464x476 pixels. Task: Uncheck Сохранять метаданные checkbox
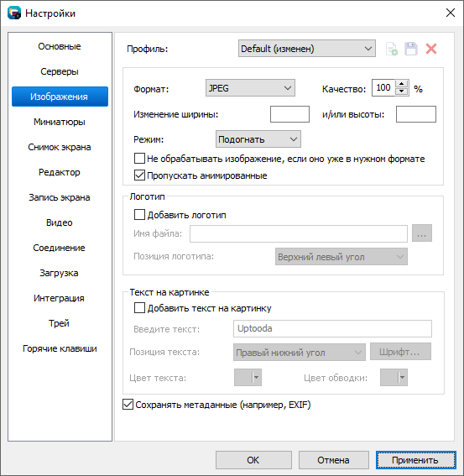pos(128,405)
